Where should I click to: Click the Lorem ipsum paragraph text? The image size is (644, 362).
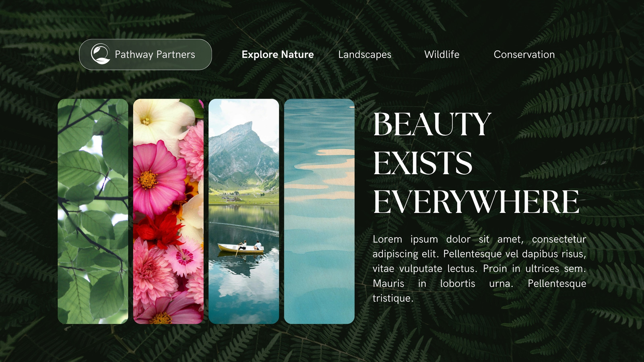(479, 269)
